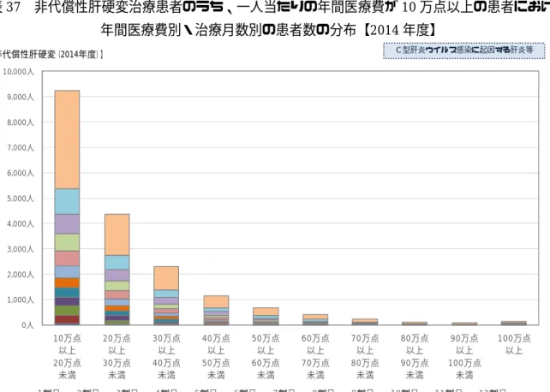
Task: Select the light green segment of the 10万点 bar
Action: 67,242
